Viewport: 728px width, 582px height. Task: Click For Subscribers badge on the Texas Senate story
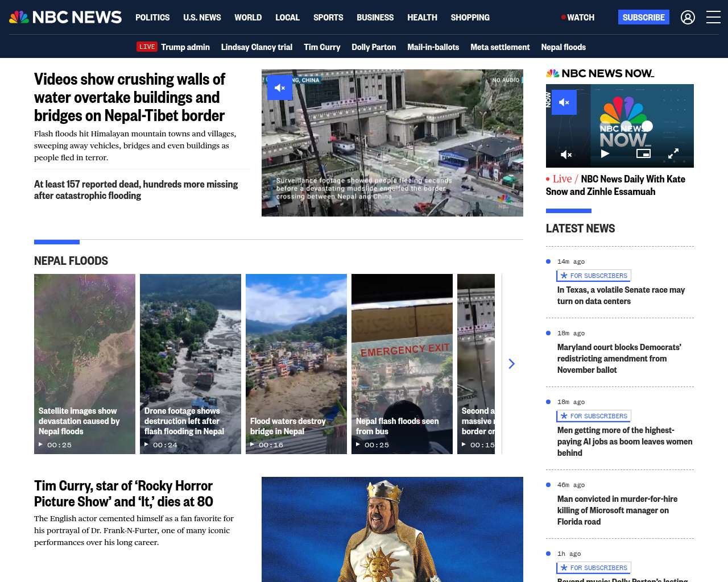[x=594, y=276]
